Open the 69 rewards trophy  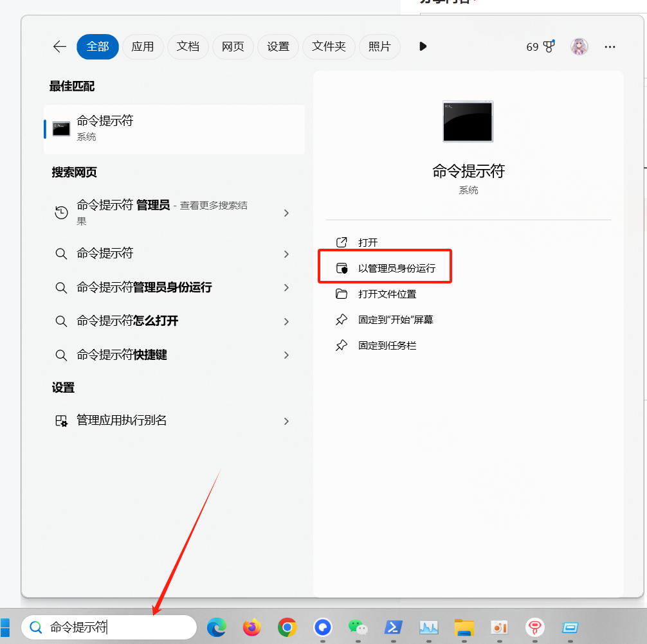tap(540, 46)
